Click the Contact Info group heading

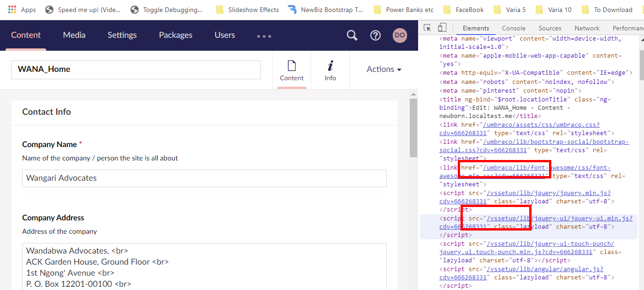47,112
